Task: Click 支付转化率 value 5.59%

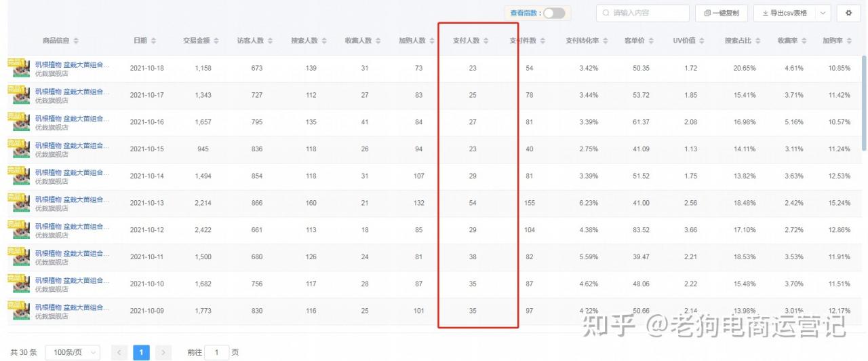Action: [589, 257]
